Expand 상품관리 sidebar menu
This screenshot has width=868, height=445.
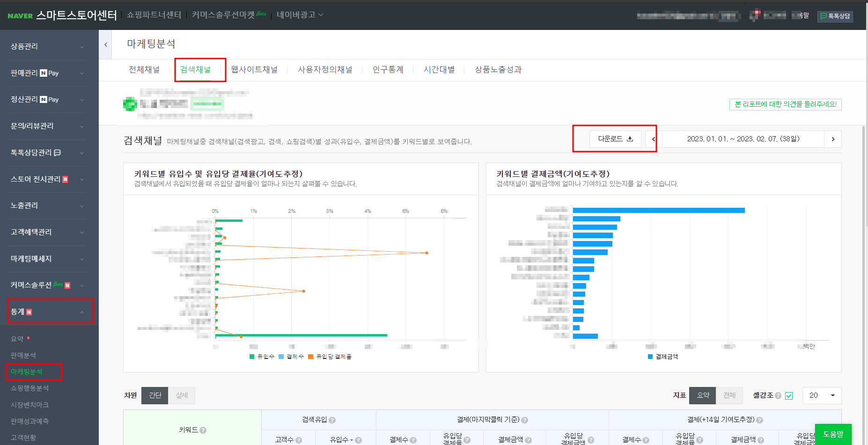(46, 46)
